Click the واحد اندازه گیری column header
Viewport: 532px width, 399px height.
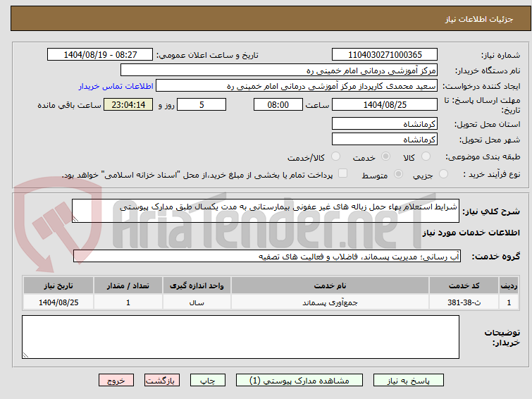[197, 286]
